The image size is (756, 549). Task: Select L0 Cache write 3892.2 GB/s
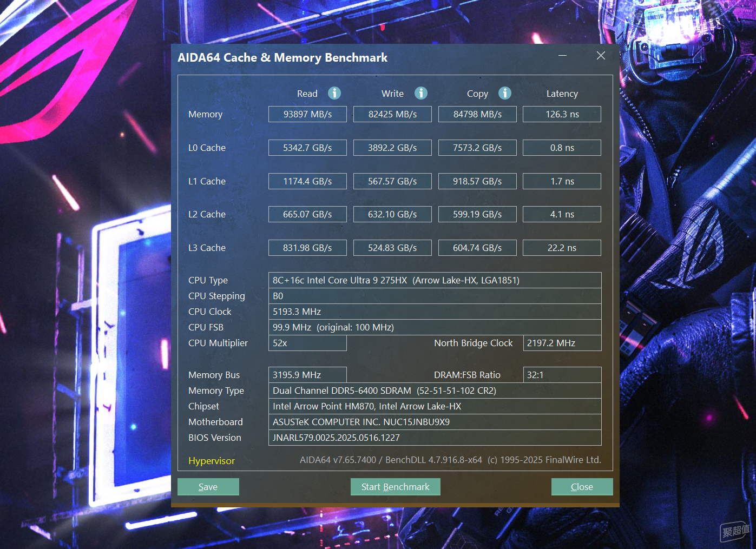(x=392, y=148)
